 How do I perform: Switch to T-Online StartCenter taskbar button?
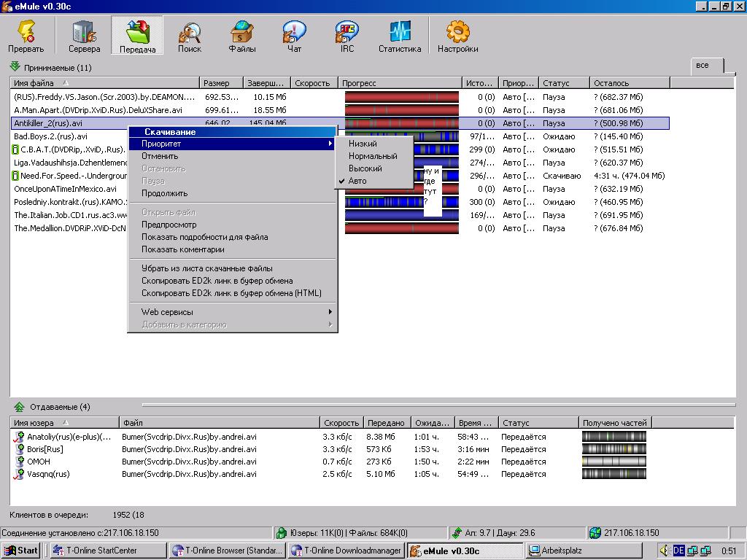click(108, 551)
